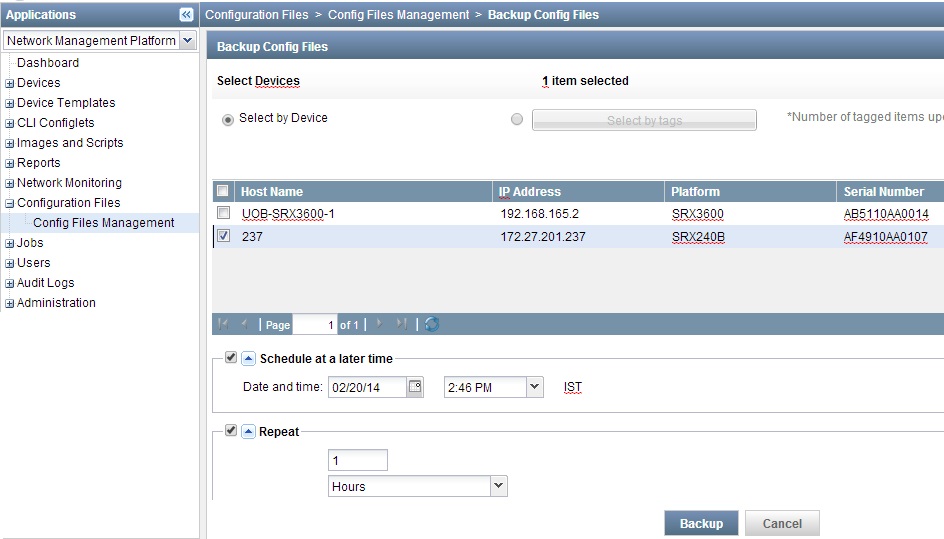Open the Reports navigation item
Image resolution: width=944 pixels, height=539 pixels.
pyautogui.click(x=39, y=163)
